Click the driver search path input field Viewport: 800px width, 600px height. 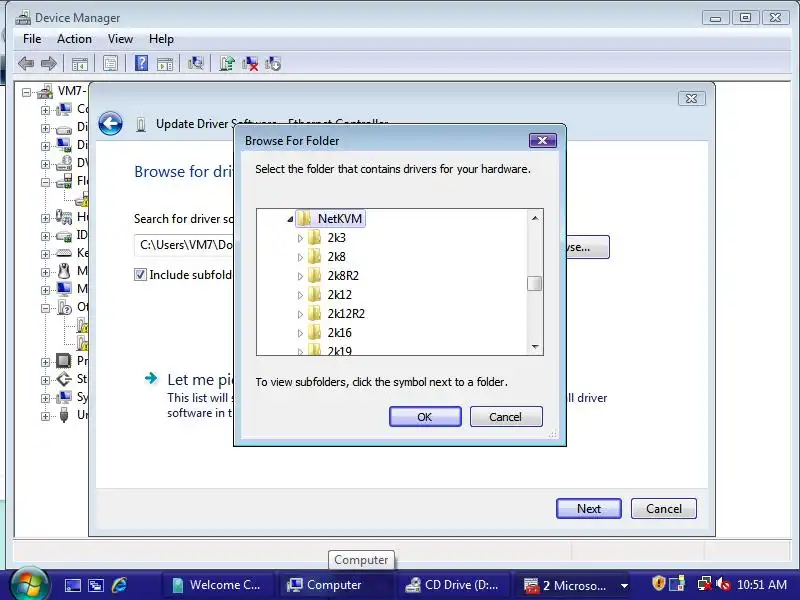[185, 245]
